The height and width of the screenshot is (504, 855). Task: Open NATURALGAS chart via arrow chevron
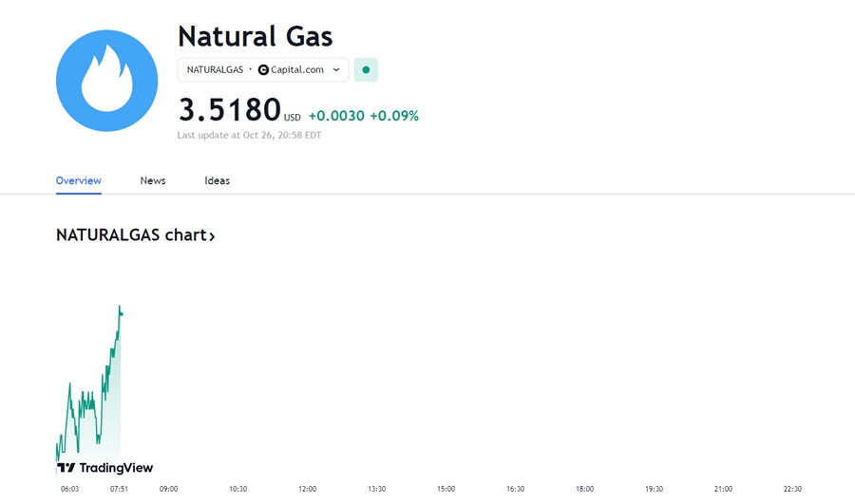[x=212, y=236]
